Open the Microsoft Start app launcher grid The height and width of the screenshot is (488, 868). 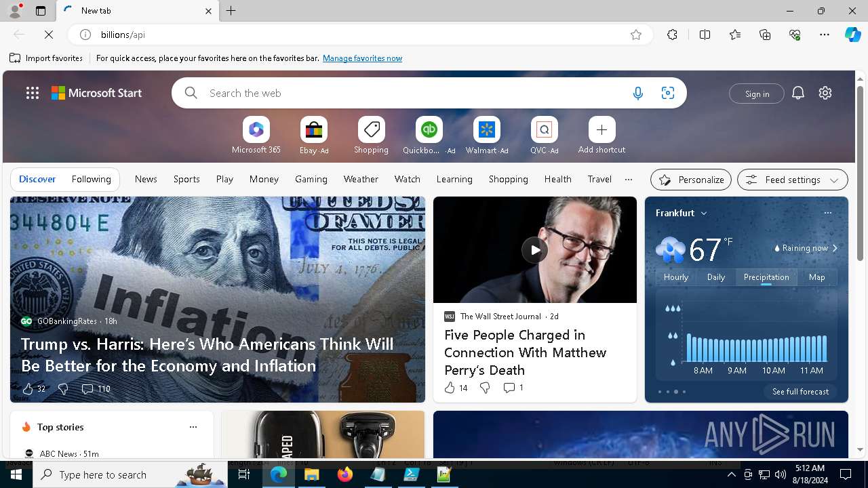tap(33, 93)
